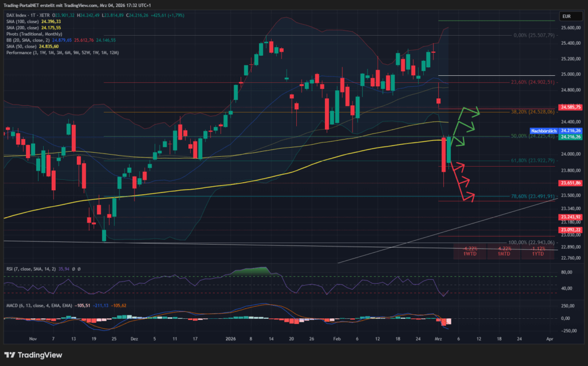The height and width of the screenshot is (366, 588).
Task: Select the top red arrow drawing
Action: (458, 168)
